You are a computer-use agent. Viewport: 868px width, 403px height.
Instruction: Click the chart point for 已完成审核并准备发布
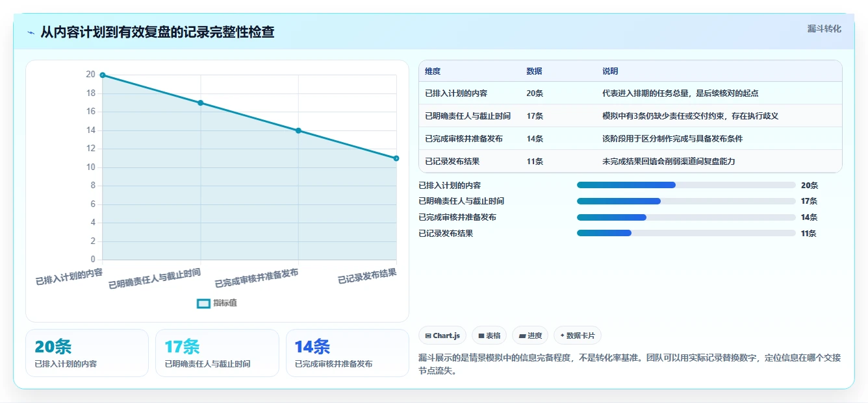(298, 130)
